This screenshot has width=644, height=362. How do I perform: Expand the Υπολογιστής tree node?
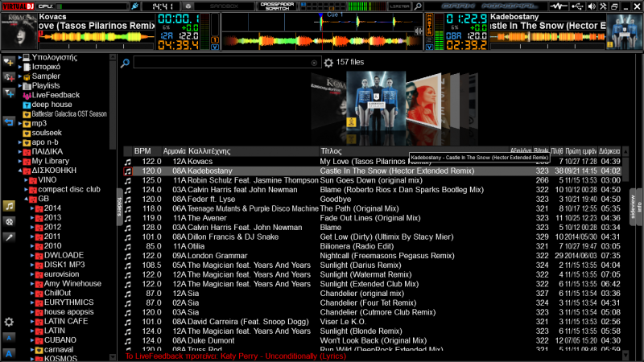tap(19, 57)
